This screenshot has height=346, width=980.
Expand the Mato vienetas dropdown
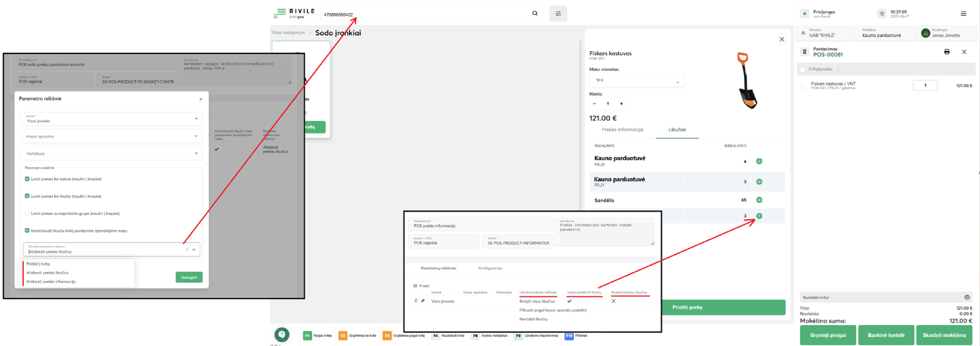click(636, 80)
